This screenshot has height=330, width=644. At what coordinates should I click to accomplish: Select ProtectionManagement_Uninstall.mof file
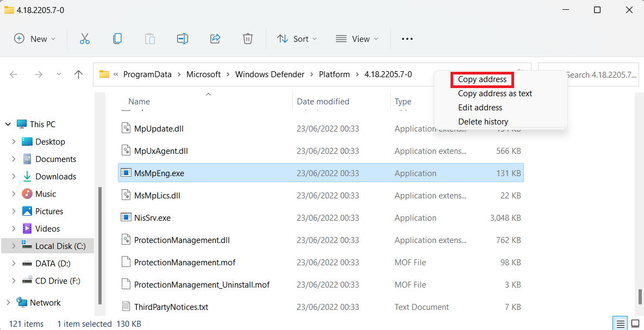point(320,284)
